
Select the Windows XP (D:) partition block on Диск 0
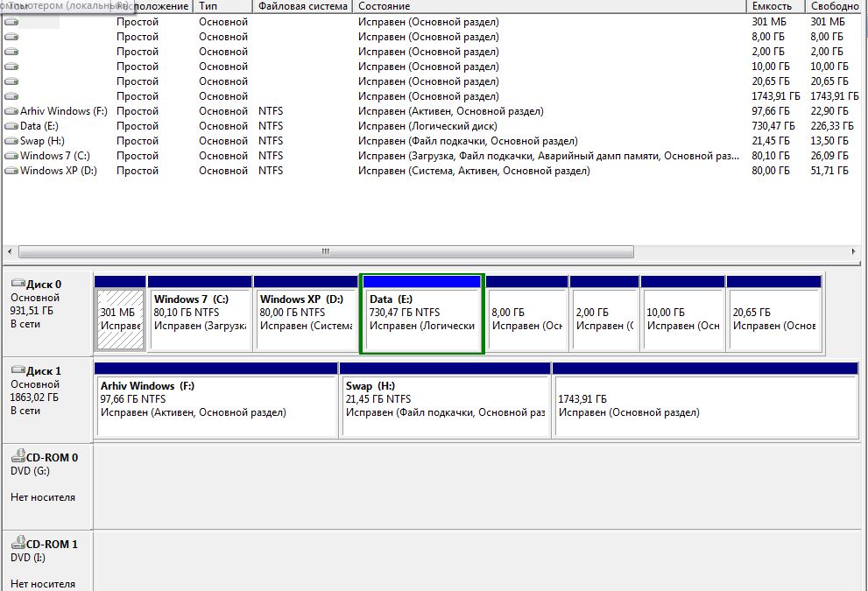[x=306, y=313]
